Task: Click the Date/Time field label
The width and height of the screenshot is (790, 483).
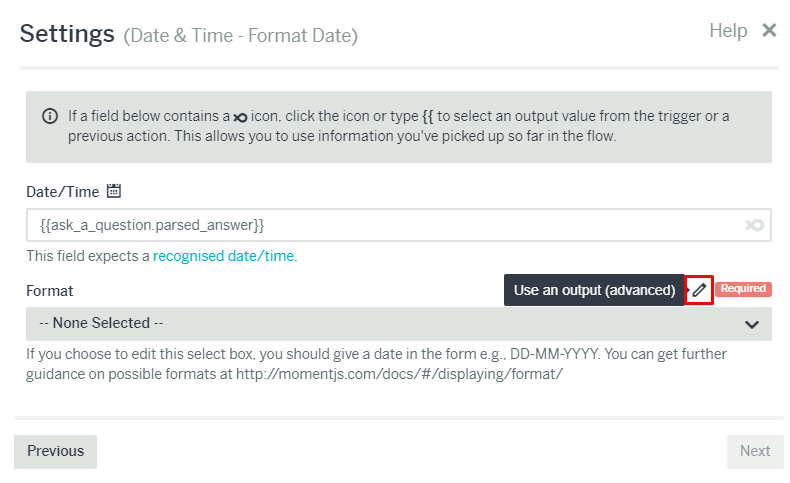Action: tap(62, 192)
